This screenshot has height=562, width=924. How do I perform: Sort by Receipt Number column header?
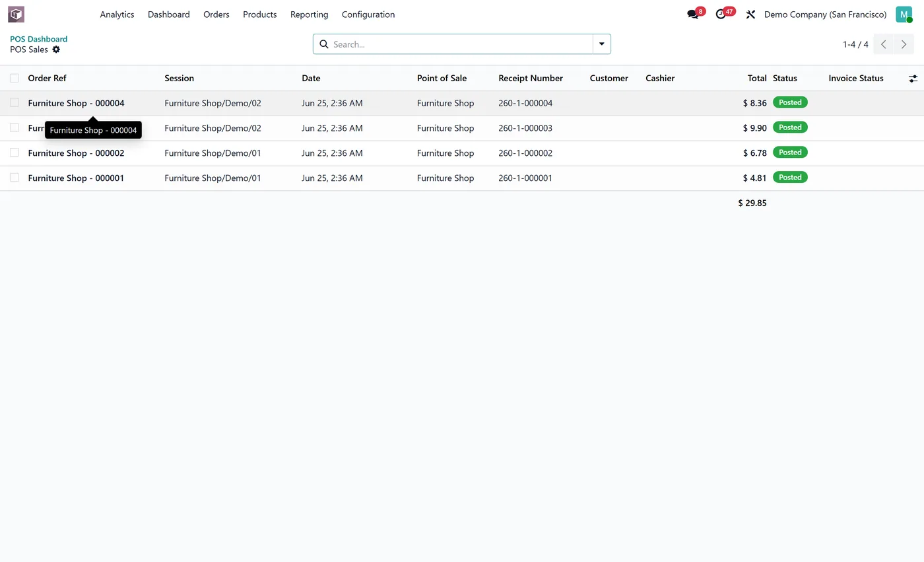pos(531,78)
